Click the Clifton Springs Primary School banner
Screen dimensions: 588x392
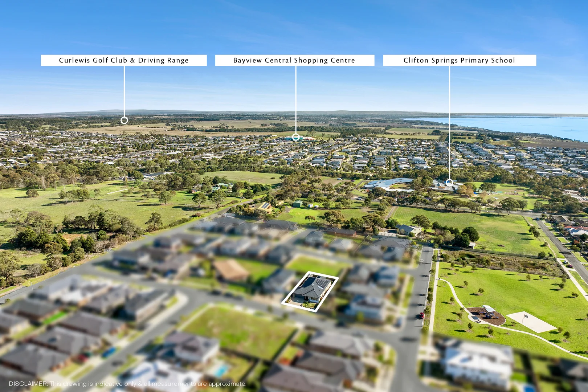(x=459, y=60)
